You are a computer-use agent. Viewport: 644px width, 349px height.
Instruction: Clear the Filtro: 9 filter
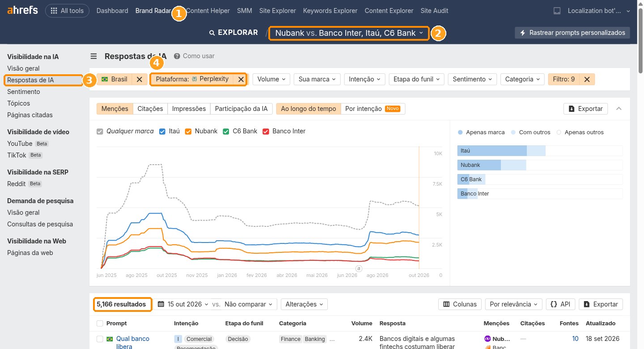pyautogui.click(x=587, y=79)
